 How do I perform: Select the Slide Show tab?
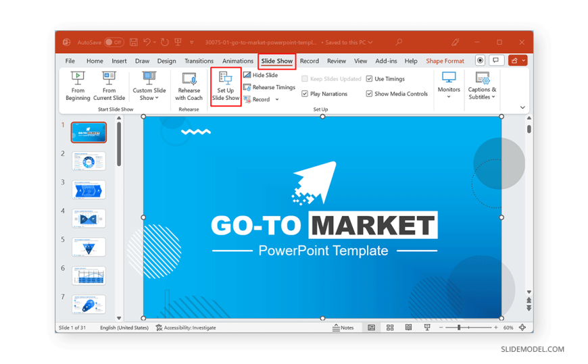(x=276, y=61)
